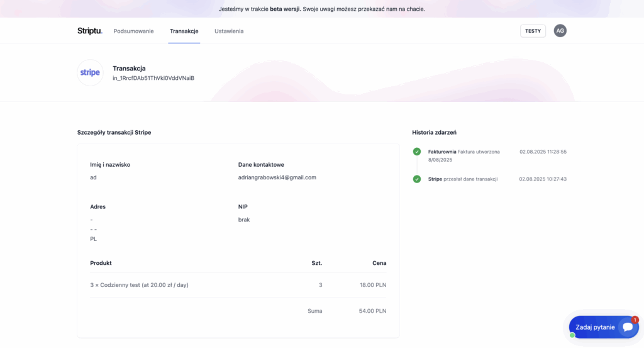Click the total 54.00 PLN
This screenshot has width=644, height=348.
[x=372, y=311]
